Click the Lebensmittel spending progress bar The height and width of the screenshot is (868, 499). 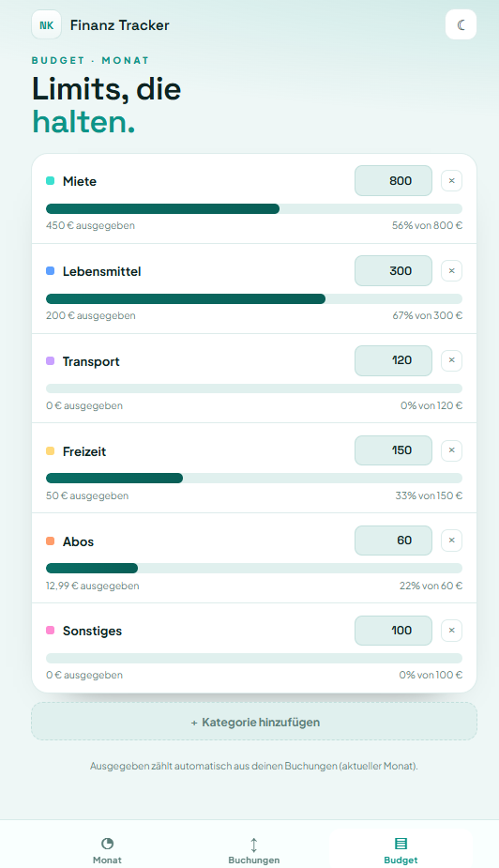coord(254,299)
